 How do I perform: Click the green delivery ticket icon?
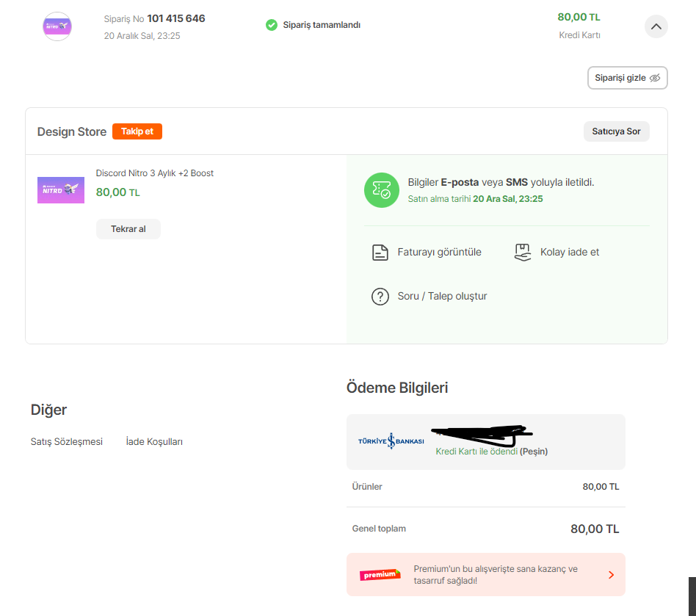(381, 190)
